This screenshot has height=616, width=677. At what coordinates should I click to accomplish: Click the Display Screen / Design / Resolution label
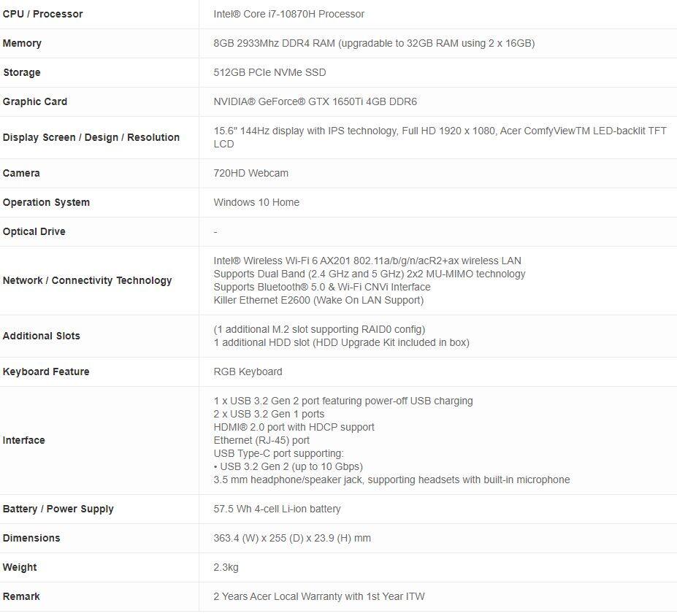pos(91,137)
